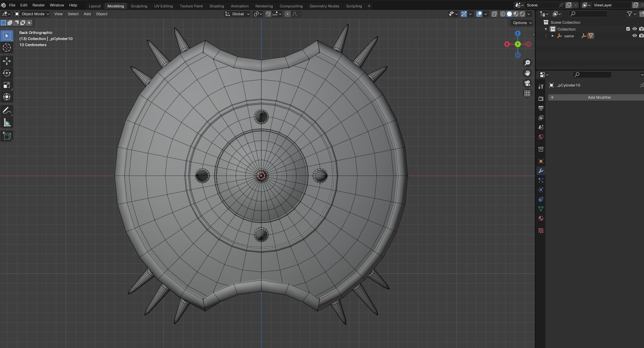Switch to rendered viewport shading

point(522,14)
